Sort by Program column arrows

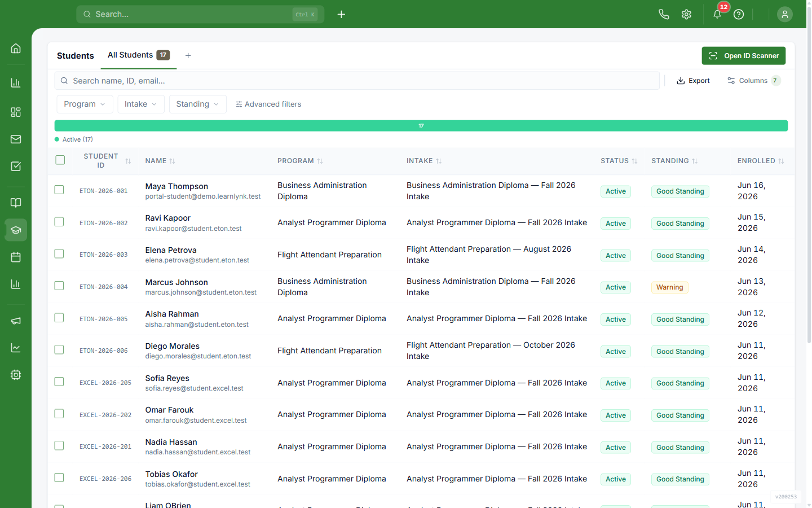(320, 161)
